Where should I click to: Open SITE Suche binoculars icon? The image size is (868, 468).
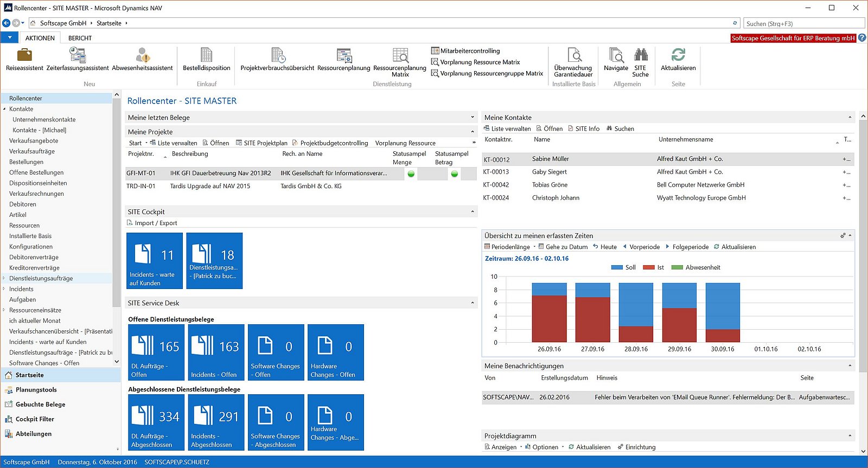point(641,62)
